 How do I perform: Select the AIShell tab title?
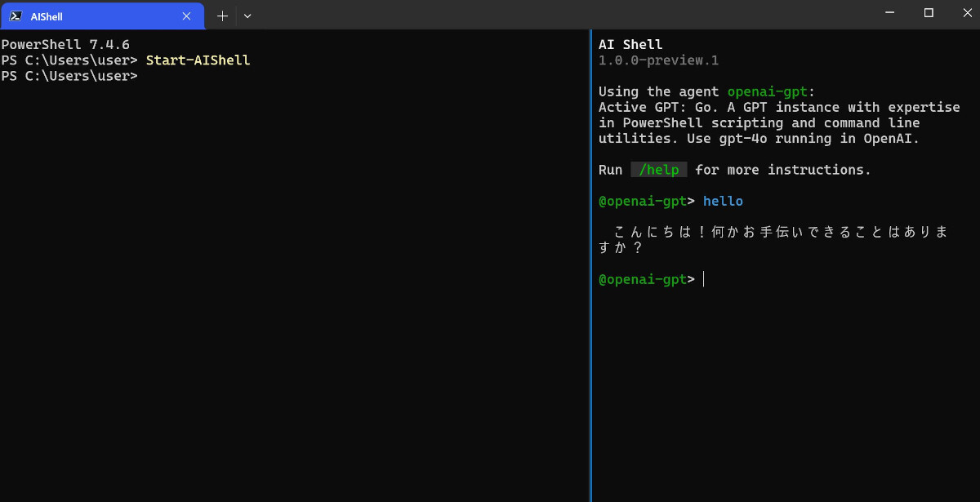(x=46, y=16)
